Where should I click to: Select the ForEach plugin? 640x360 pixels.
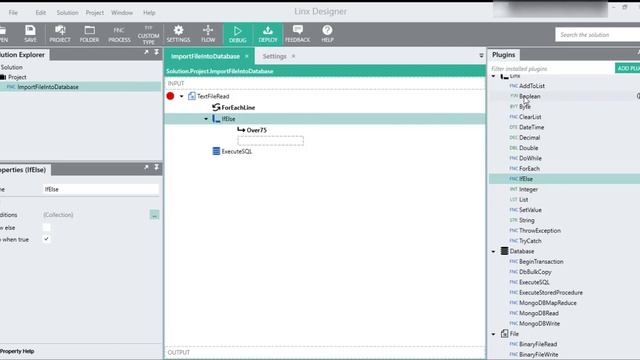pyautogui.click(x=529, y=169)
